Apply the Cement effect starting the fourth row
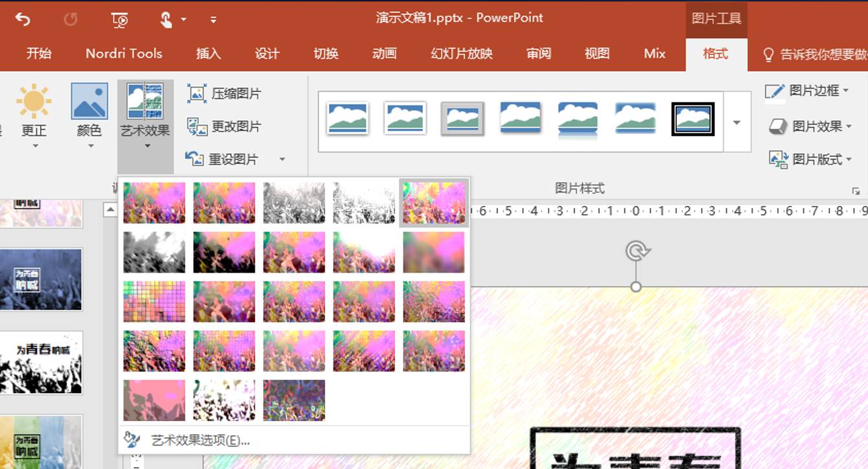 pos(154,350)
